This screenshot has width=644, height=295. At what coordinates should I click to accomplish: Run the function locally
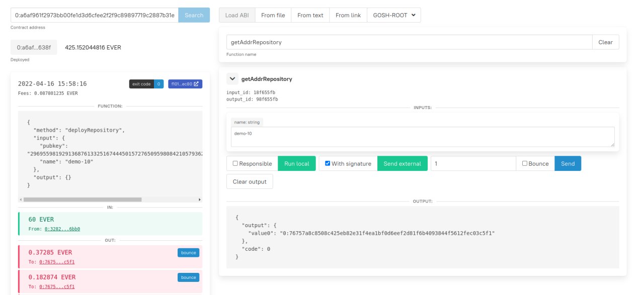pyautogui.click(x=296, y=163)
